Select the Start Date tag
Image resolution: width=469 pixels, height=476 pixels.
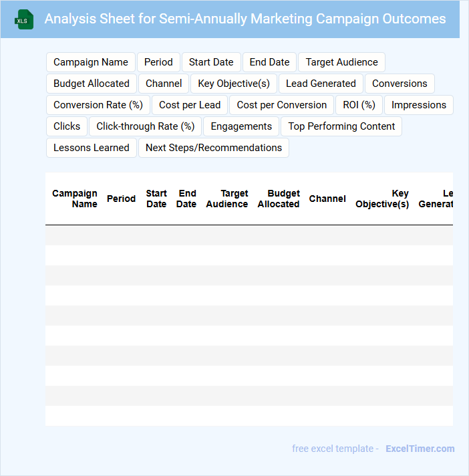211,62
